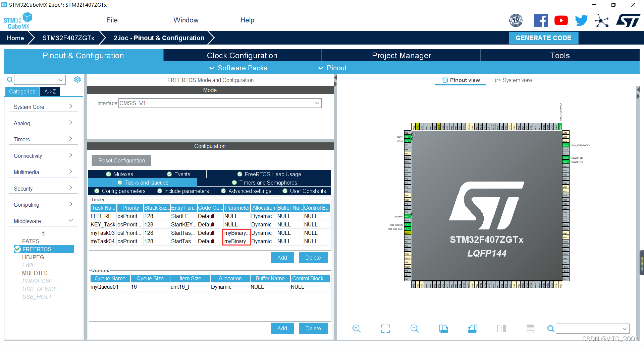
Task: Switch to Tools tab
Action: 560,55
